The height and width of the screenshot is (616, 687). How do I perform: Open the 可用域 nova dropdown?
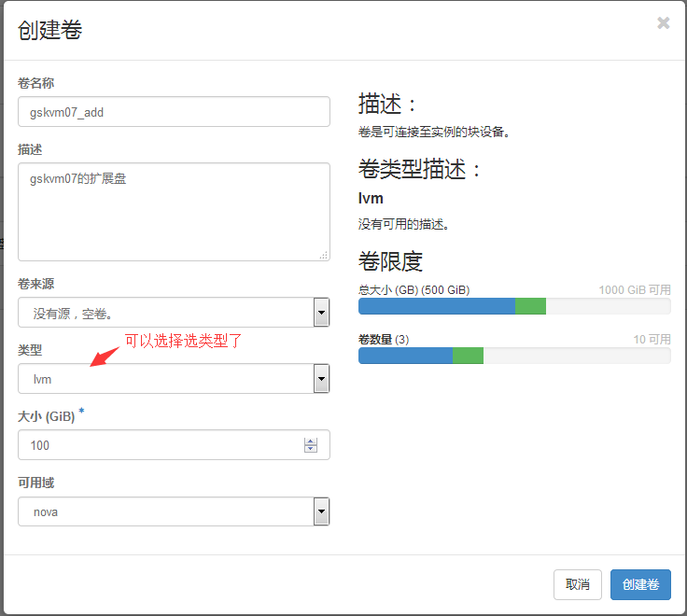pos(164,511)
